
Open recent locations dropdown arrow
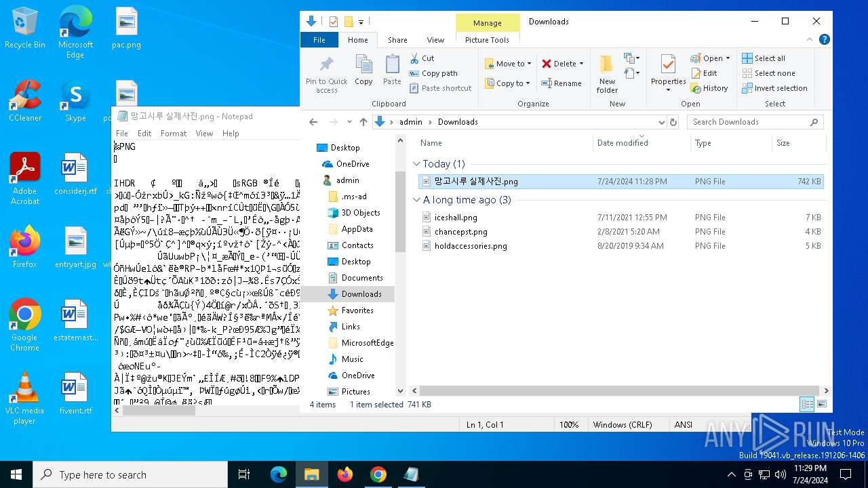pyautogui.click(x=350, y=122)
